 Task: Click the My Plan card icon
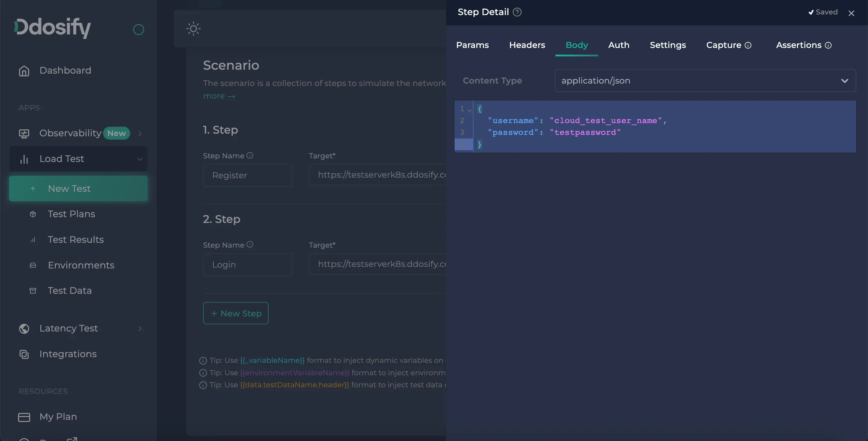(x=24, y=417)
